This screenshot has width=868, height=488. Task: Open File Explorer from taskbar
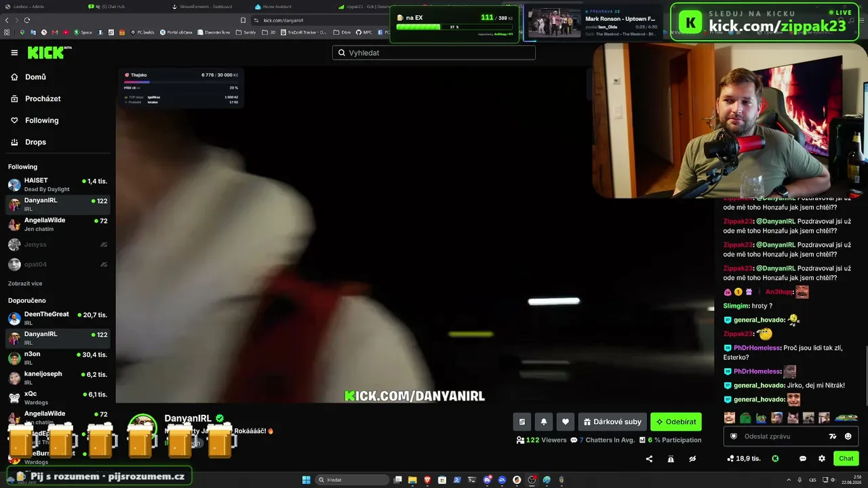(x=412, y=480)
